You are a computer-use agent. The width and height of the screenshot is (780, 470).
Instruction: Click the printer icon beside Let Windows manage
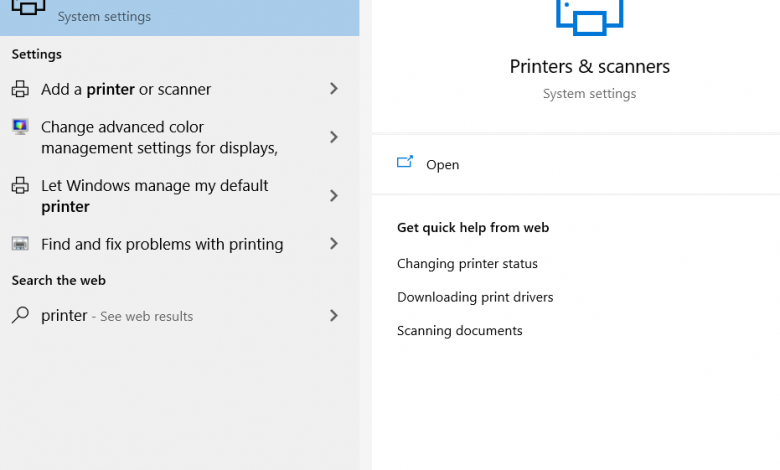[20, 186]
